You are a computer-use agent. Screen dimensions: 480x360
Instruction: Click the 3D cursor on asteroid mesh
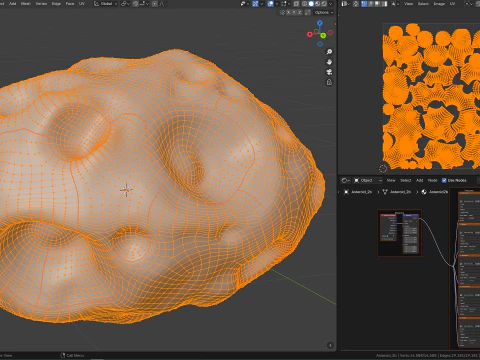click(126, 190)
